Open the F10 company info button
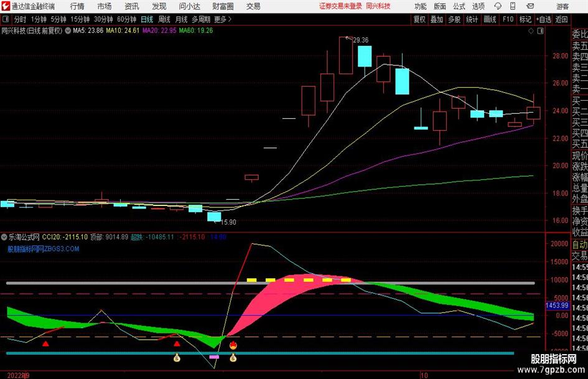The width and height of the screenshot is (588, 379). coord(508,19)
